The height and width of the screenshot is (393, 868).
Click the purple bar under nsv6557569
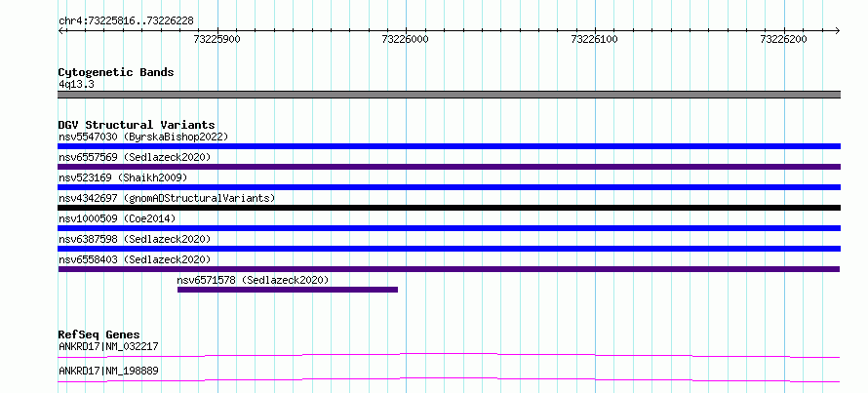coord(449,167)
